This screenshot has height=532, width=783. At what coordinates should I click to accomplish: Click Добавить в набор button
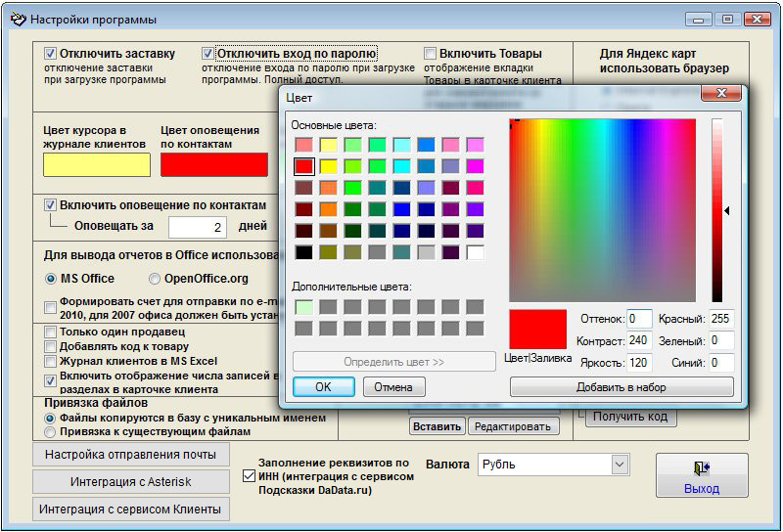622,387
